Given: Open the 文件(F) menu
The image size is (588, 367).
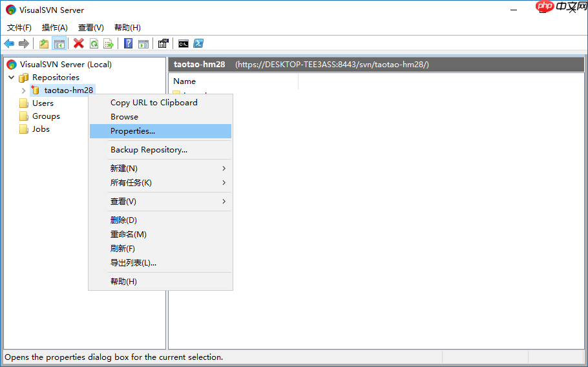Looking at the screenshot, I should coord(19,27).
